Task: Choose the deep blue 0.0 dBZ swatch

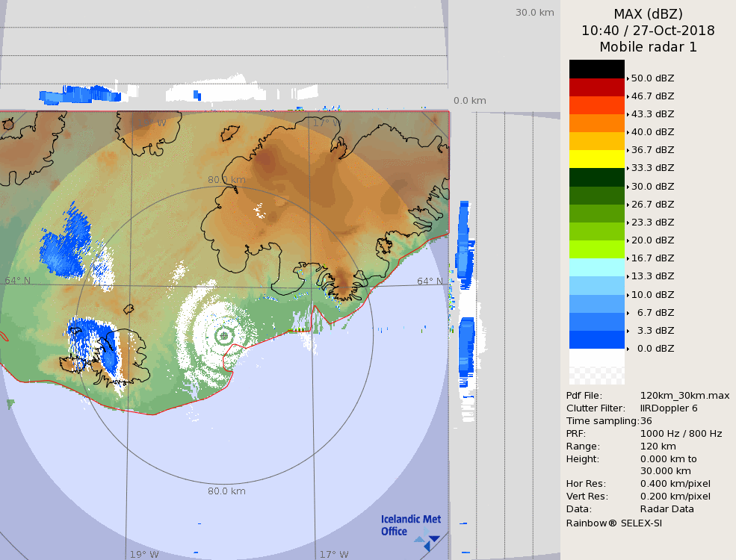Action: pos(596,340)
